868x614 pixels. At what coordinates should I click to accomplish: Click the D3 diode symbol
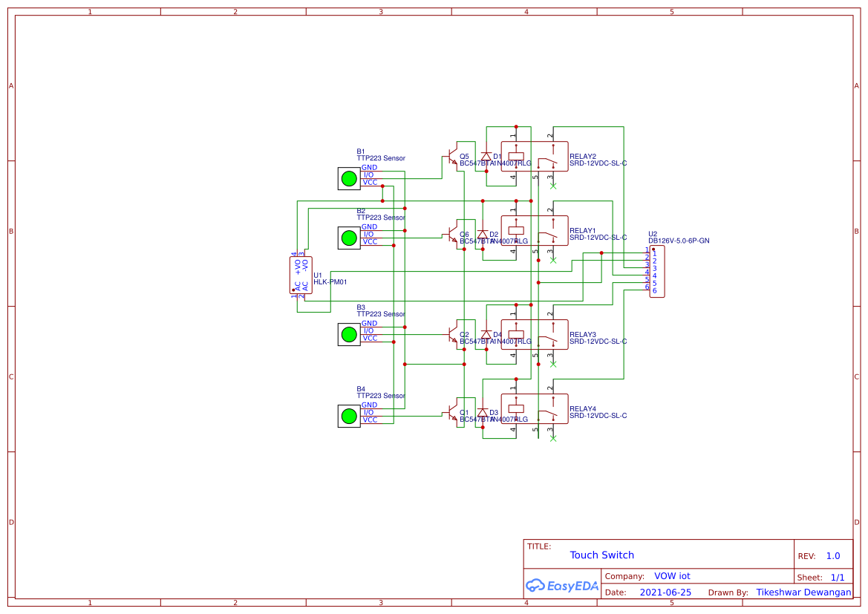coord(483,412)
